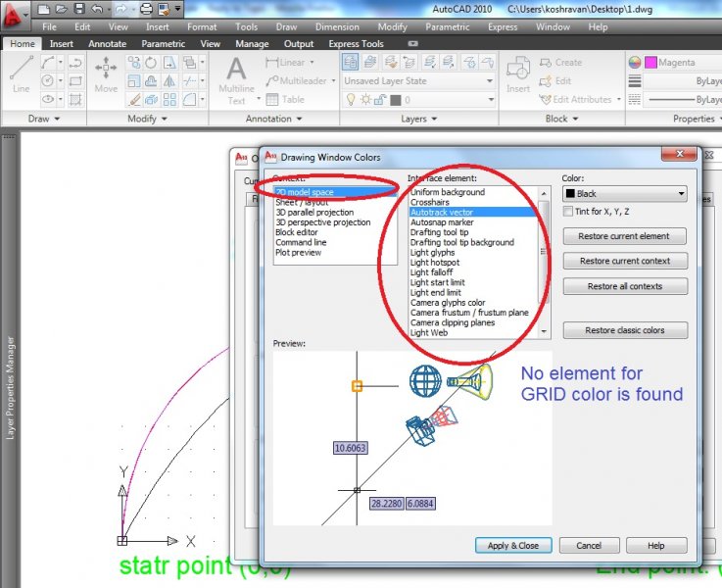This screenshot has width=722, height=588.
Task: Select the Rectangle tool icon
Action: pyautogui.click(x=75, y=80)
